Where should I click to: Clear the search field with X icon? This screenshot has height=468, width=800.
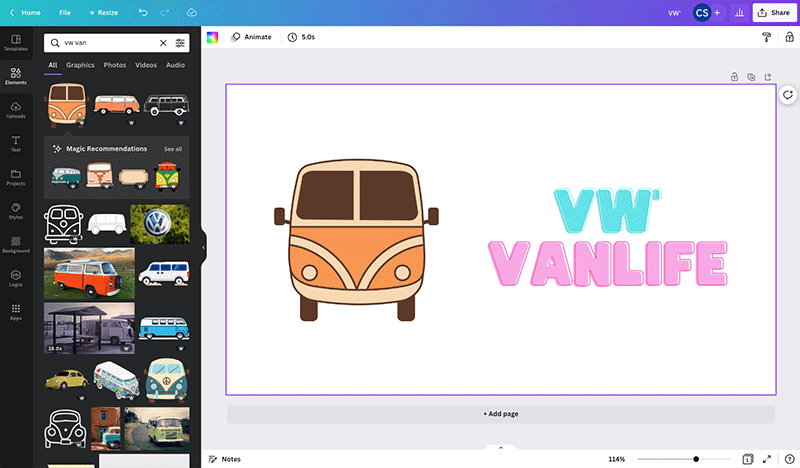[x=163, y=43]
